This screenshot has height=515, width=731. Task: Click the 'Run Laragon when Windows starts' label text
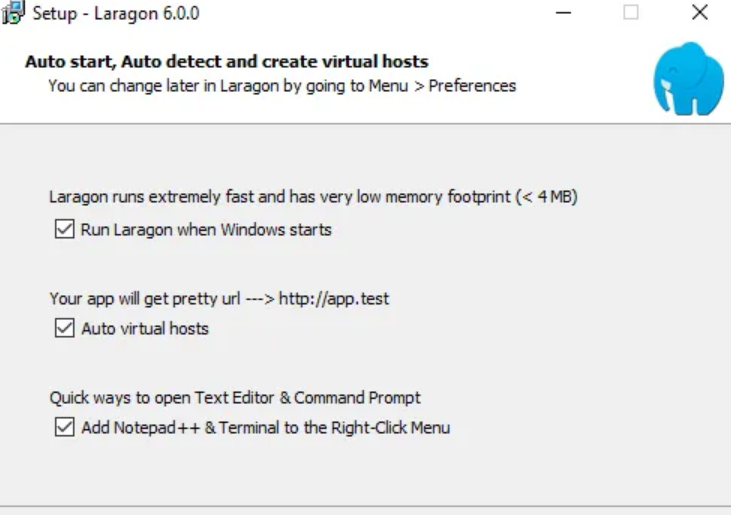206,230
